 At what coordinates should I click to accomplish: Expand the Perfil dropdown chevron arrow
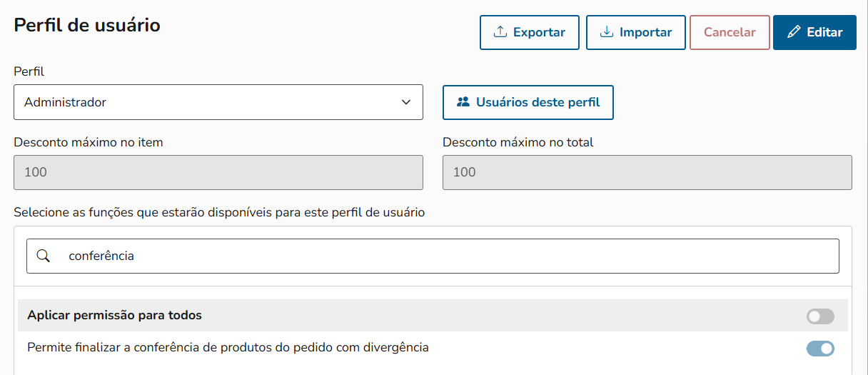click(406, 102)
